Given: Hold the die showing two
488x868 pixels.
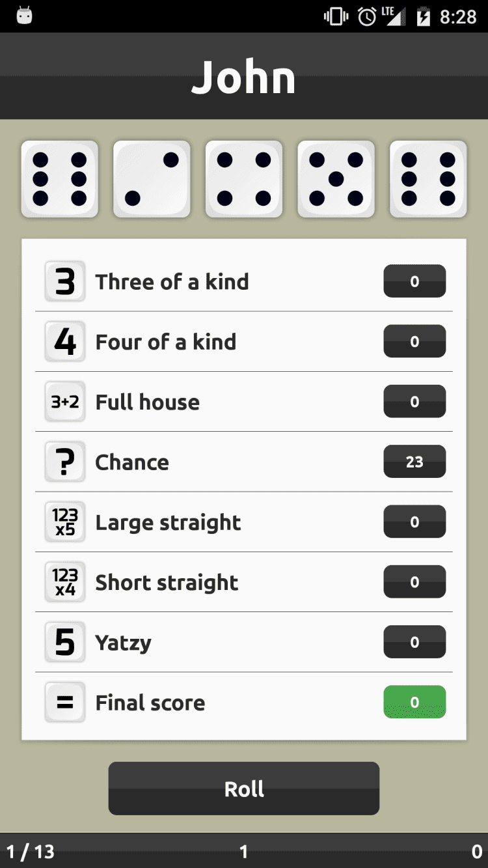Looking at the screenshot, I should point(152,179).
